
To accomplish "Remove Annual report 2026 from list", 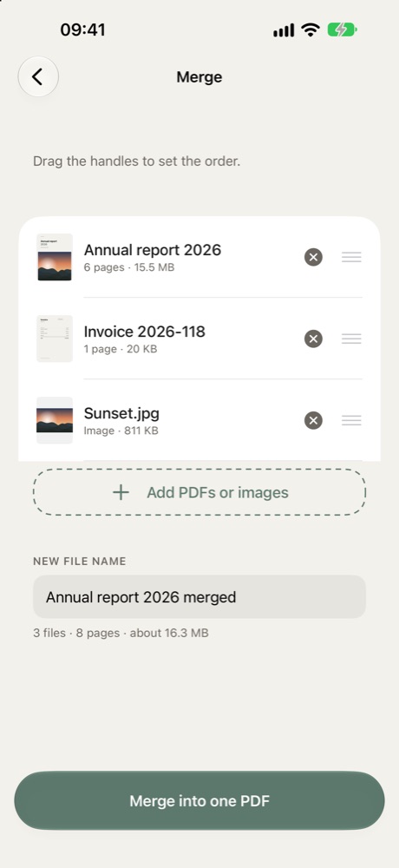I will click(x=313, y=257).
